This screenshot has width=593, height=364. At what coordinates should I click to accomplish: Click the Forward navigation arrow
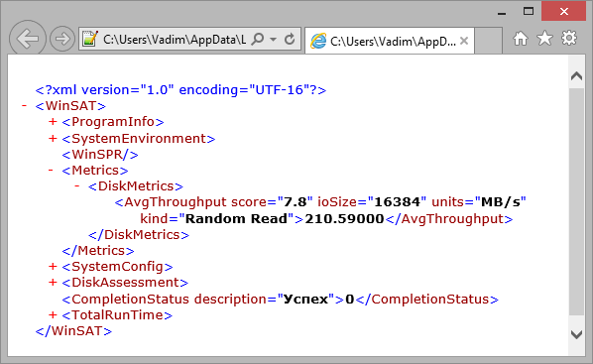pyautogui.click(x=62, y=39)
